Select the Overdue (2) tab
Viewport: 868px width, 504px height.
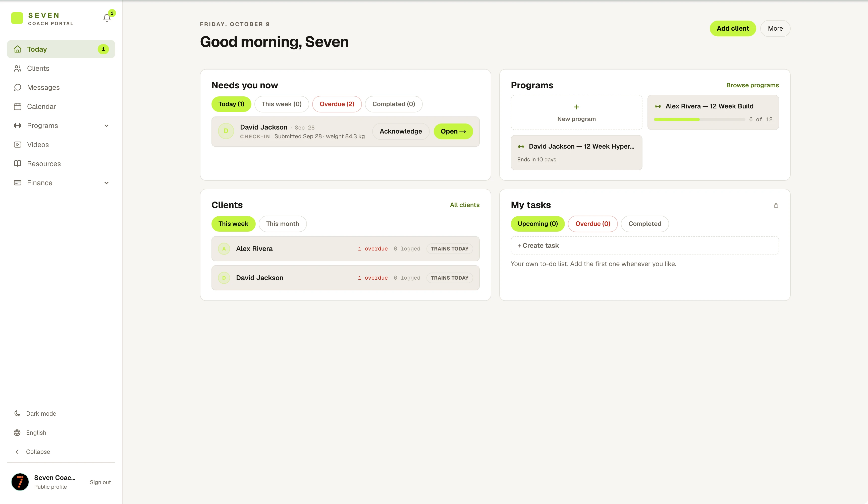click(x=337, y=104)
